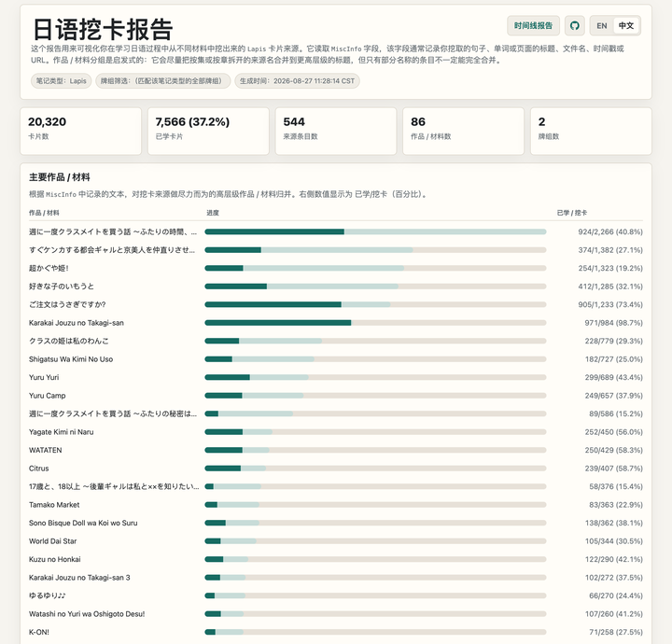Click Sono Bisque Doll wa Koi wo Suru
Image resolution: width=672 pixels, height=644 pixels.
pyautogui.click(x=83, y=524)
